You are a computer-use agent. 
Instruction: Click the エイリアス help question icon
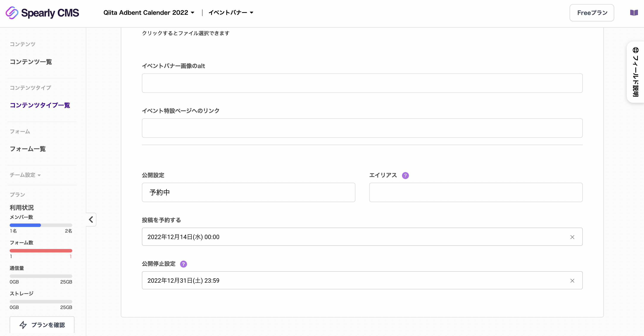pyautogui.click(x=405, y=176)
